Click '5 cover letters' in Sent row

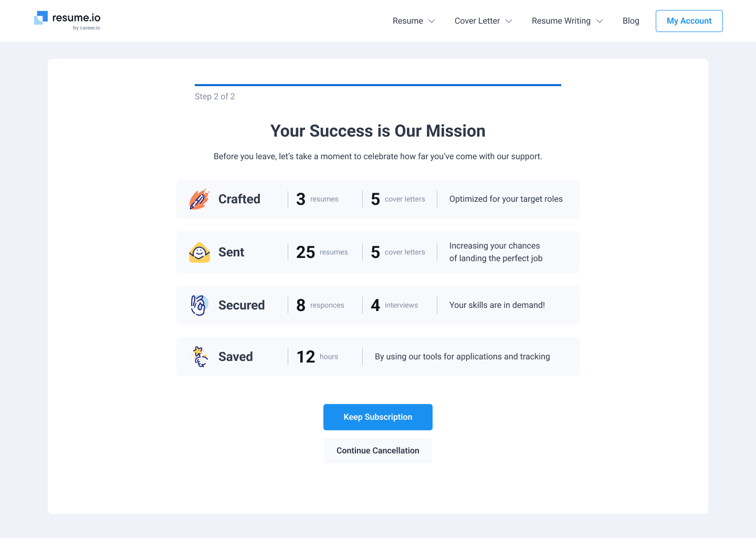click(x=398, y=252)
